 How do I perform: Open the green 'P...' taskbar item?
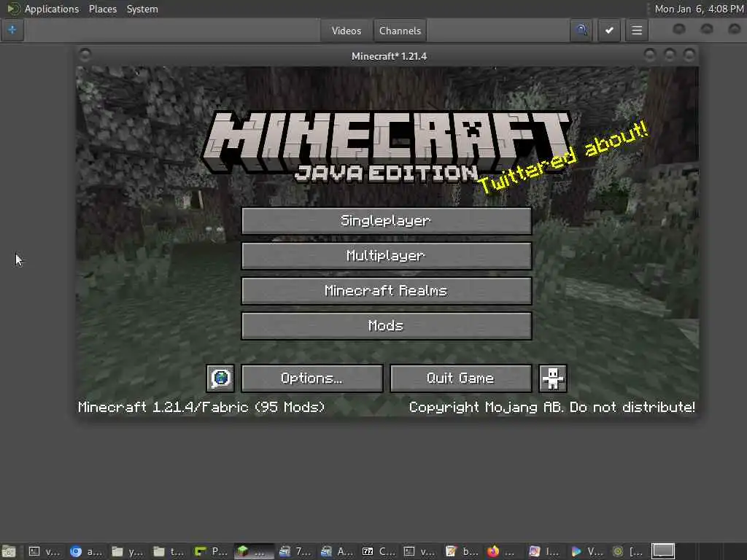pyautogui.click(x=211, y=551)
